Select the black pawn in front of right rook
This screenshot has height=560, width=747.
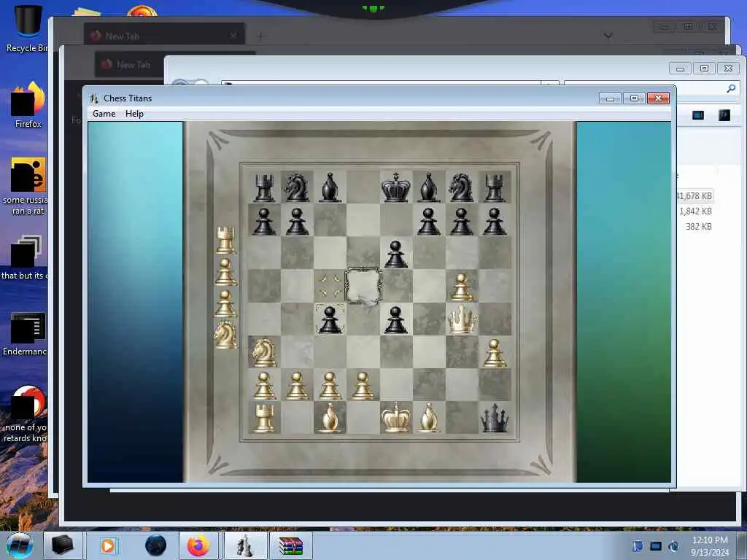coord(495,222)
